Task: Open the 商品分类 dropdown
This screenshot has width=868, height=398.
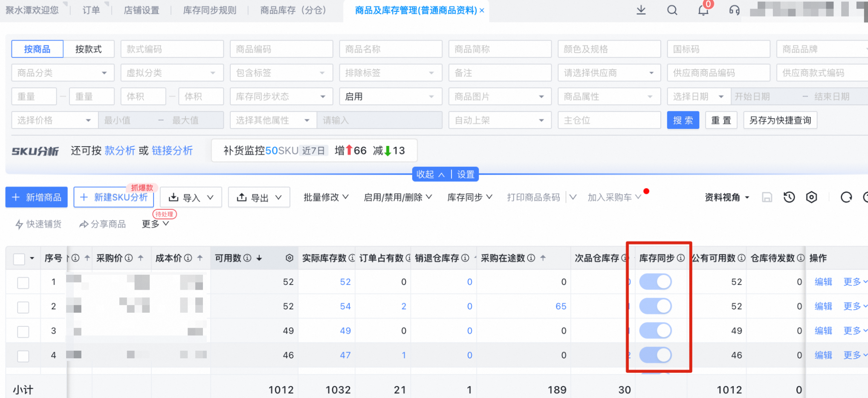Action: [63, 73]
